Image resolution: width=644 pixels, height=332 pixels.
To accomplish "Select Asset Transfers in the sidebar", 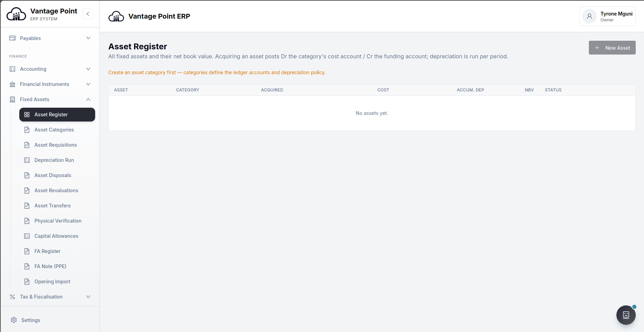I will [x=57, y=206].
